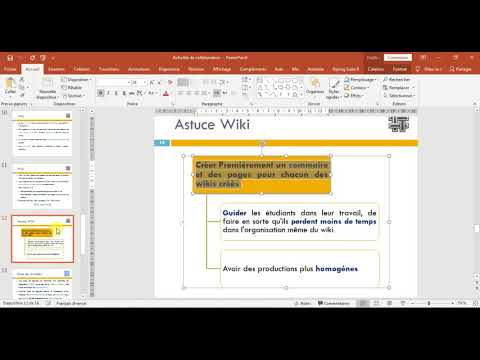Open the Section dropdown
The width and height of the screenshot is (480, 360).
coord(74,96)
